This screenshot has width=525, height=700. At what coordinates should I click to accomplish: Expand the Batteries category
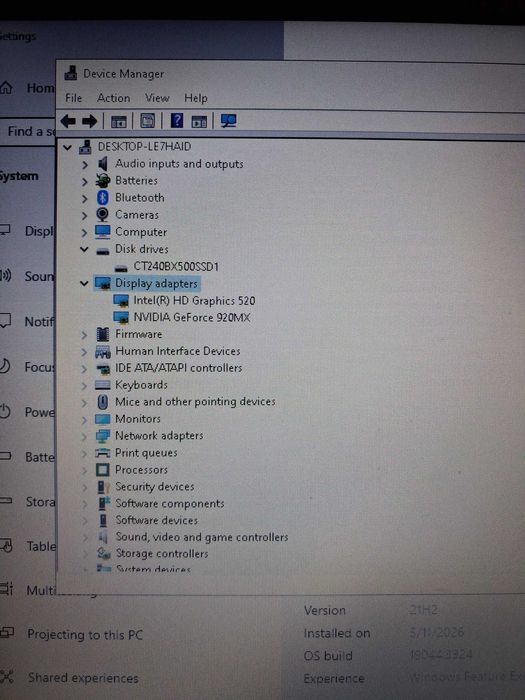click(84, 181)
